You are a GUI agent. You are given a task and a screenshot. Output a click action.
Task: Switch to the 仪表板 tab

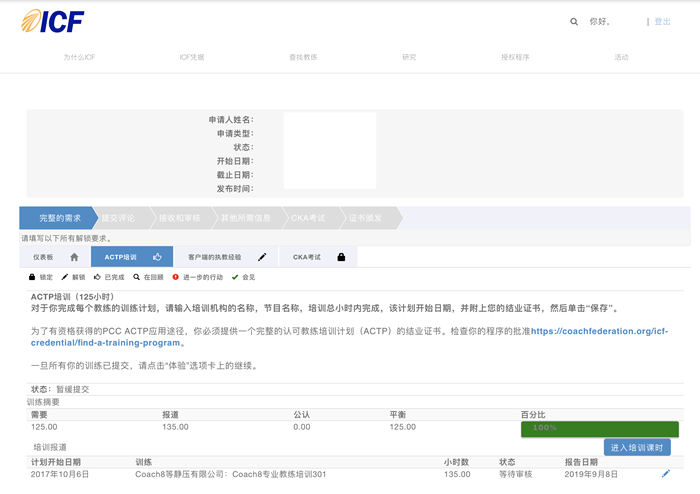click(43, 257)
